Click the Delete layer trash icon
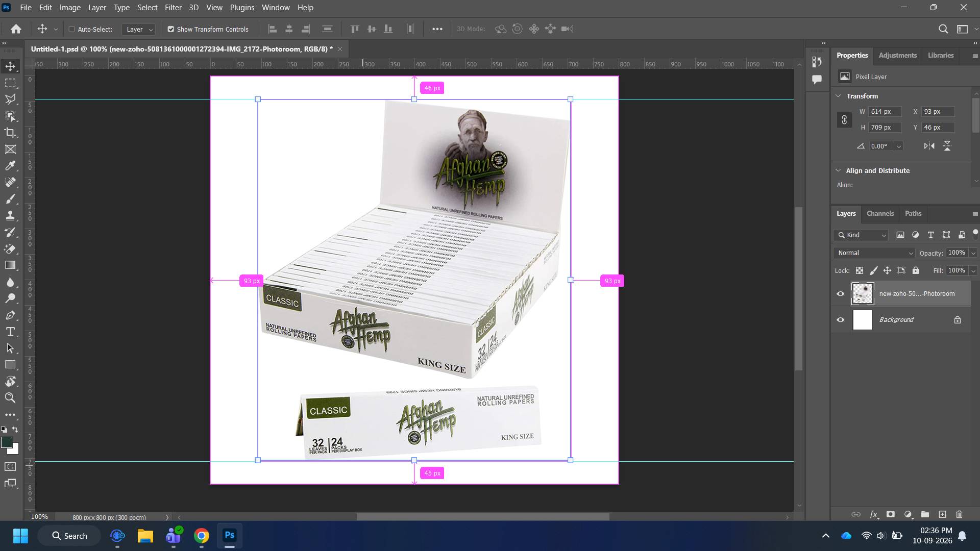Image resolution: width=980 pixels, height=551 pixels. coord(959,514)
